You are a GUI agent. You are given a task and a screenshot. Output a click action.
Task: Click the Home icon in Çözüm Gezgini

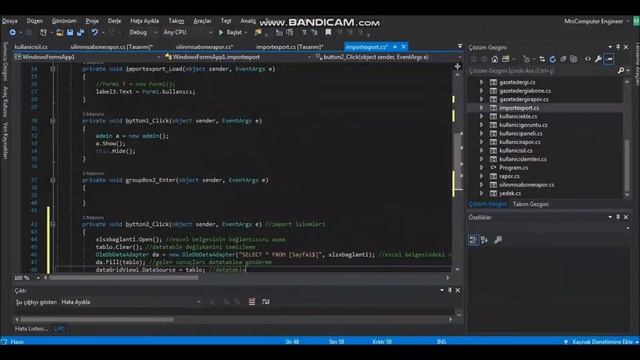[x=495, y=59]
